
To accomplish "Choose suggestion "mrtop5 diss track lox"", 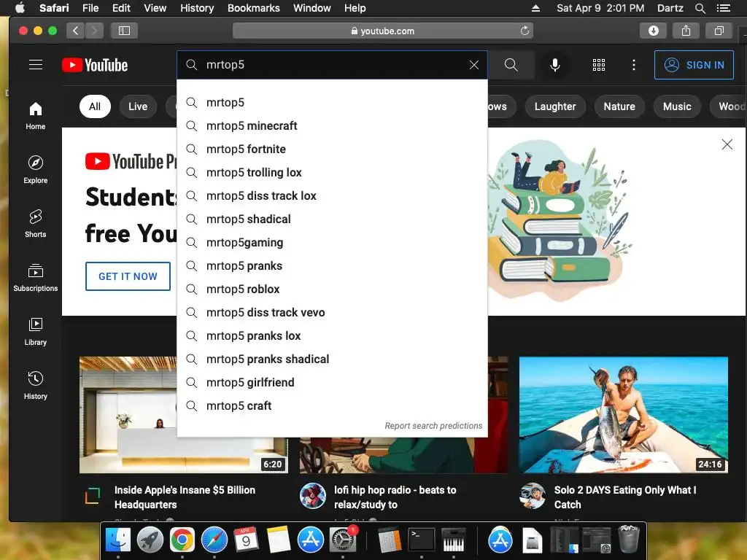I will click(x=332, y=195).
